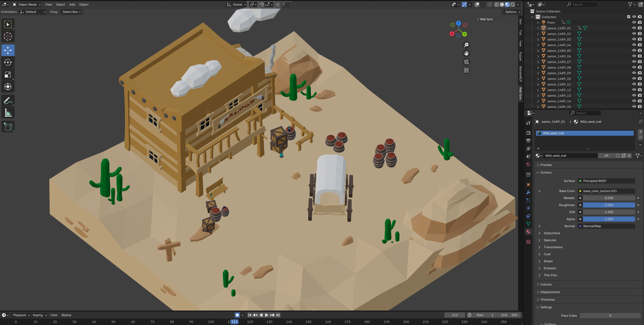This screenshot has width=644, height=325.
Task: Open Modifier Properties with the wrench icon
Action: click(528, 192)
